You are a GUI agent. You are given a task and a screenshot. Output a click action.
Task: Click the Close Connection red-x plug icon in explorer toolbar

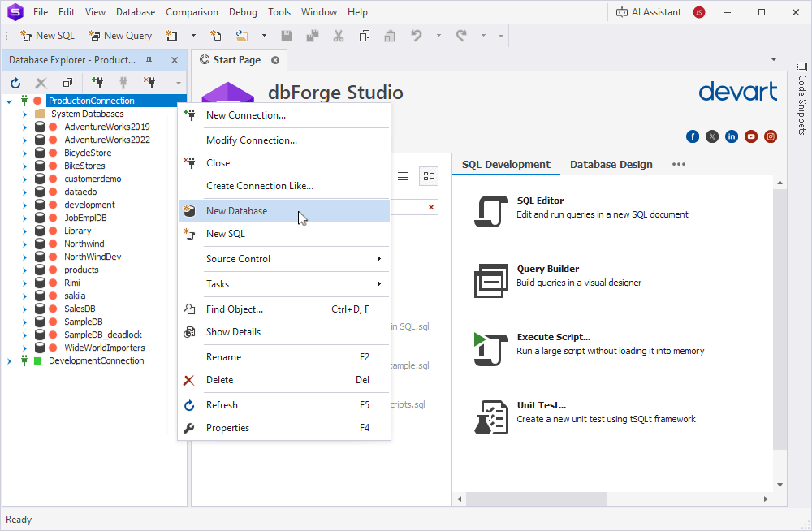(149, 82)
